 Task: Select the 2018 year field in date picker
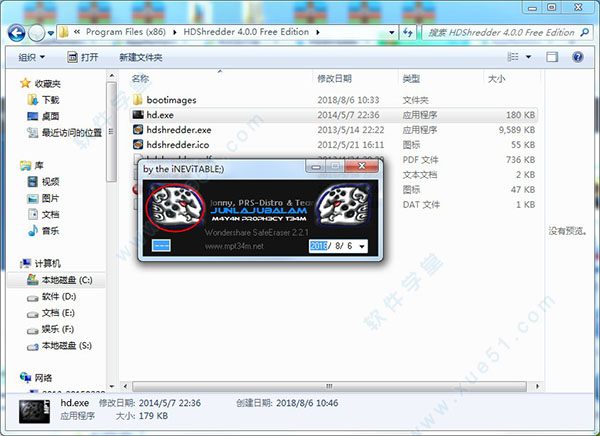[319, 246]
